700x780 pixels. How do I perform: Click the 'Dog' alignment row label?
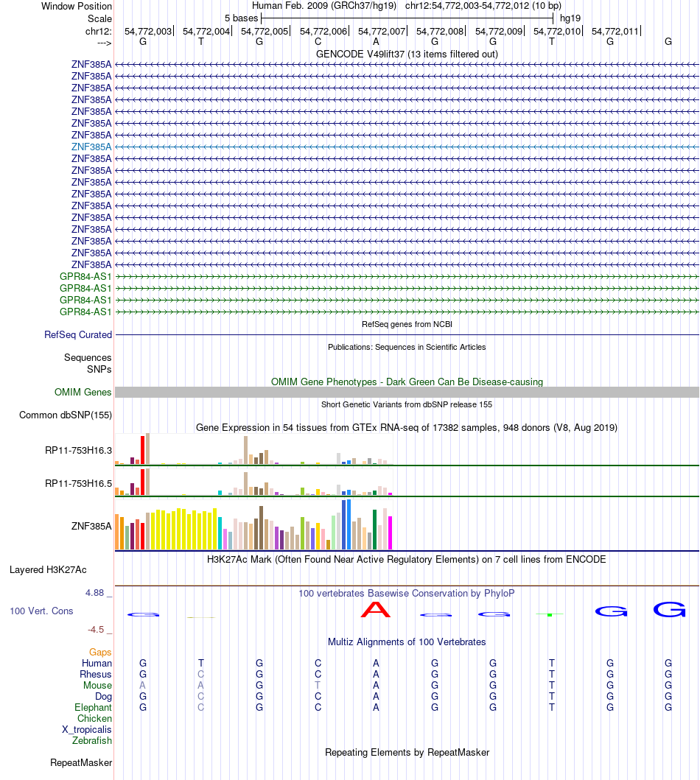tap(103, 697)
